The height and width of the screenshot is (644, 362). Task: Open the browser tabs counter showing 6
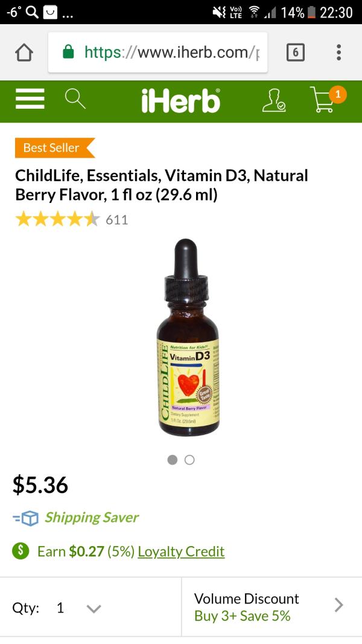(x=295, y=53)
